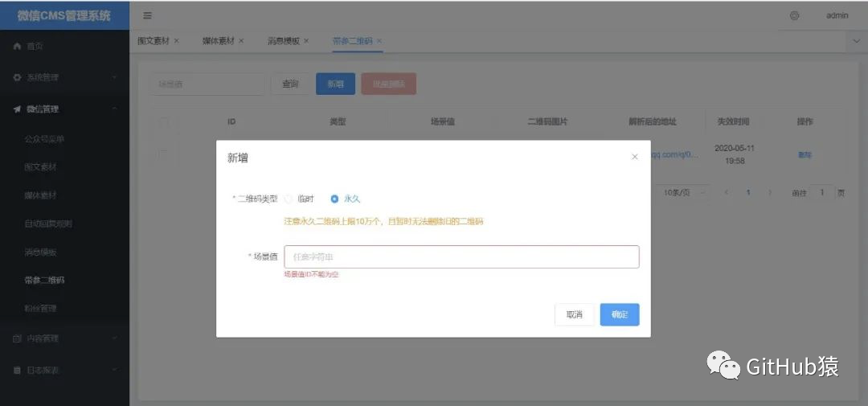
Task: Toggle the sidebar collapse hamburger icon
Action: (x=147, y=15)
